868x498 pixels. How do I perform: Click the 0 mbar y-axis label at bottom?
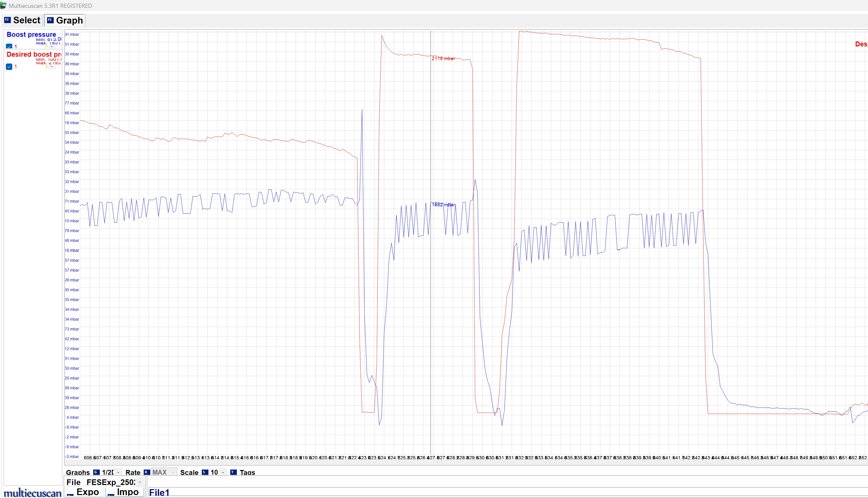click(72, 457)
